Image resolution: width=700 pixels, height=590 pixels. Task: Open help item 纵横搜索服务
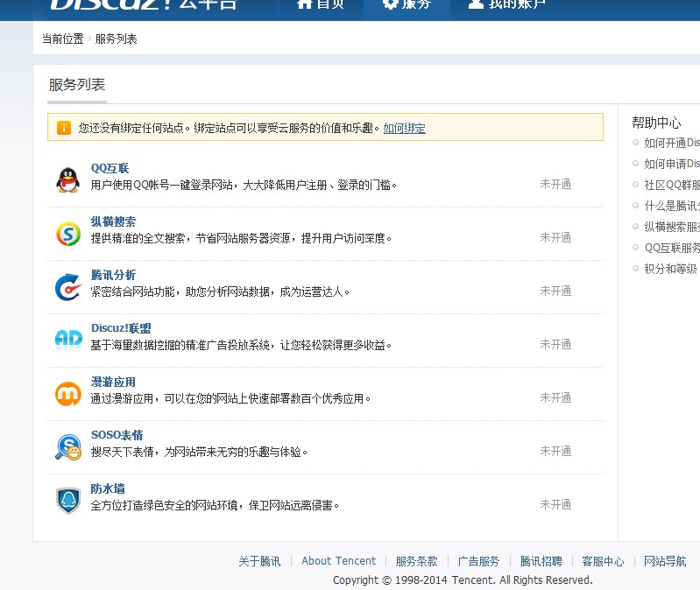pyautogui.click(x=672, y=227)
